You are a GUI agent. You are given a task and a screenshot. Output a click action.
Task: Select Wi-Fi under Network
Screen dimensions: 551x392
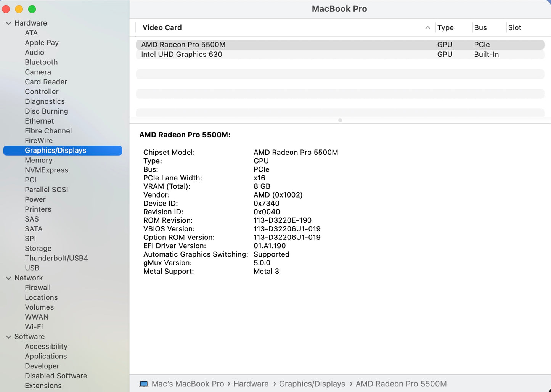pyautogui.click(x=34, y=327)
